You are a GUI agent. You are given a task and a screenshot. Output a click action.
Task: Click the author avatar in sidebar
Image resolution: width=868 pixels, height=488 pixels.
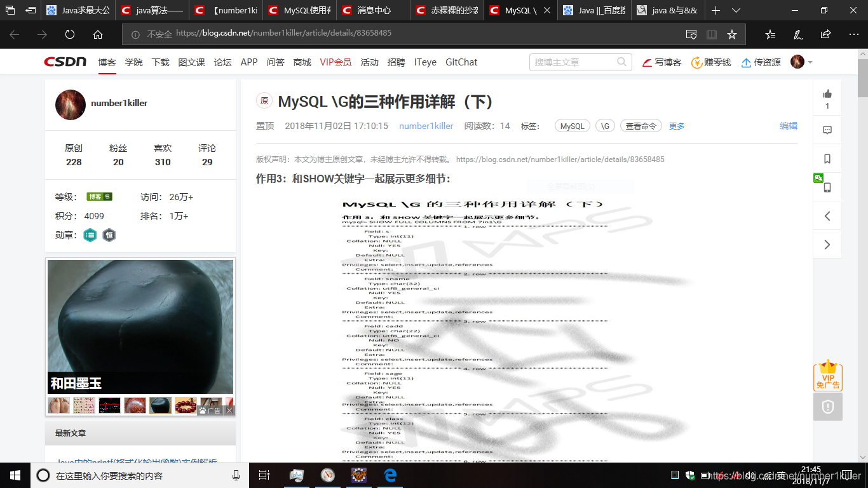[71, 105]
